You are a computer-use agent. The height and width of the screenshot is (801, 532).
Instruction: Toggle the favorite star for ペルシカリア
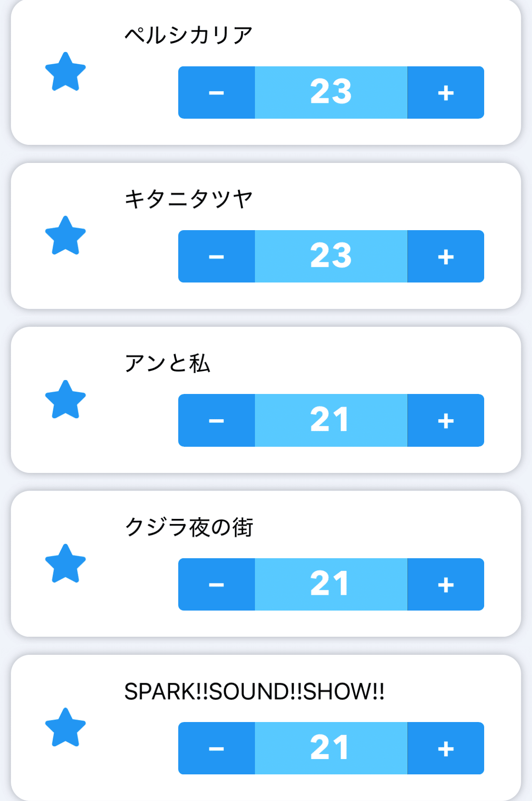65,72
